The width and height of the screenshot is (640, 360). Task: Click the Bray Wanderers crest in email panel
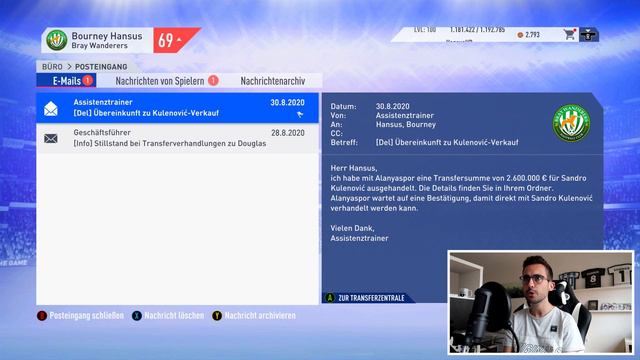pos(571,123)
